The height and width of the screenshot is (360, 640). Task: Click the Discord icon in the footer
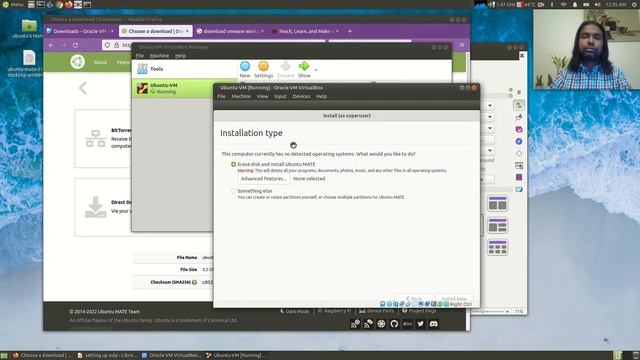(433, 324)
